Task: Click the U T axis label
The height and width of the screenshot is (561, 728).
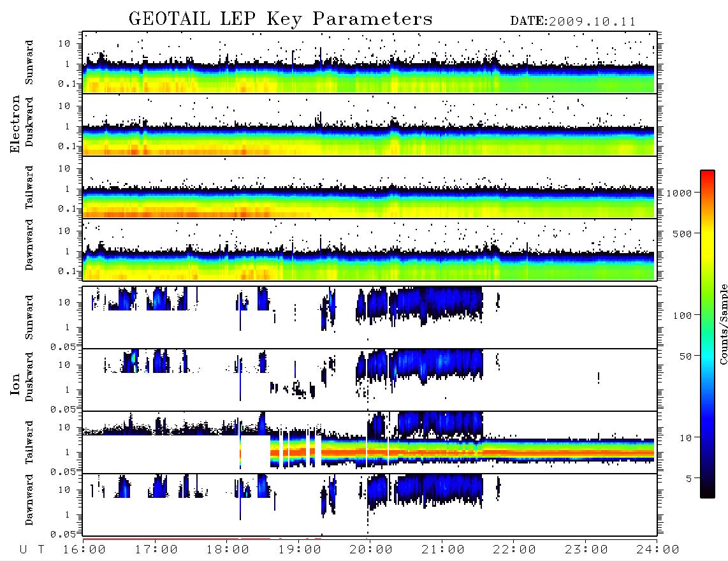Action: (33, 550)
